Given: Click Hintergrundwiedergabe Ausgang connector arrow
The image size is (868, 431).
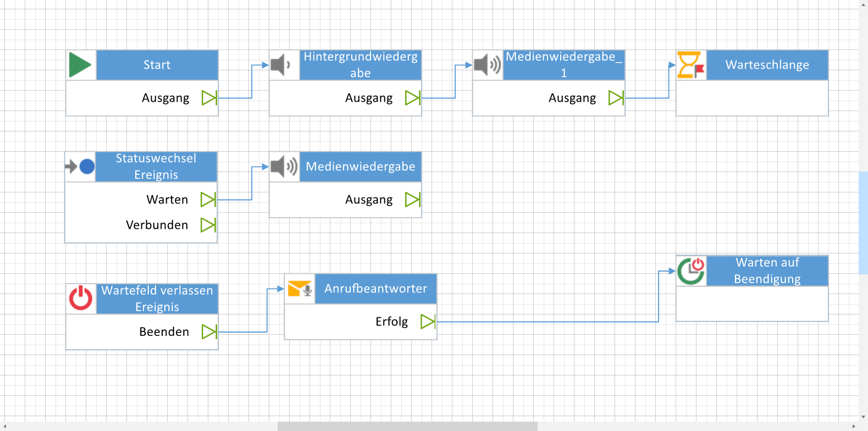Looking at the screenshot, I should click(x=413, y=98).
